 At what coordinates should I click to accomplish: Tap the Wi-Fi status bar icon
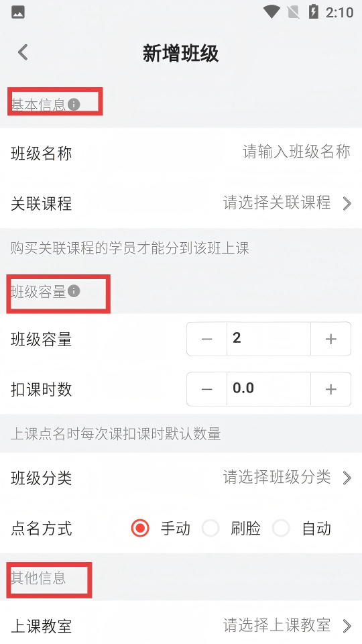271,12
